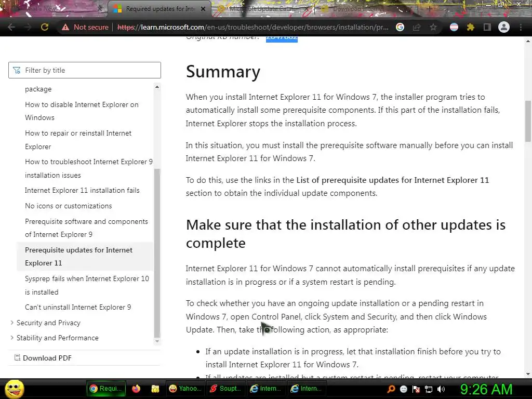Open How to troubleshoot Internet Explorer 9 installation
Screen dimensions: 532x399
coord(88,168)
